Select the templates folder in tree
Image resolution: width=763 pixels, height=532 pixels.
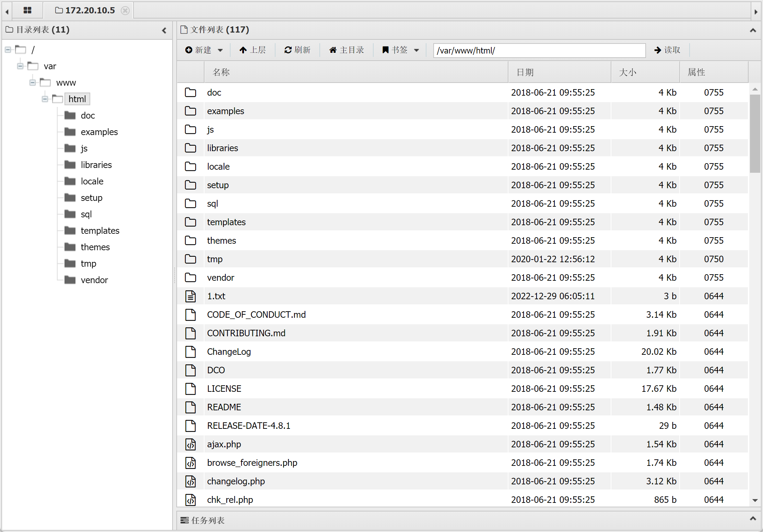[100, 231]
